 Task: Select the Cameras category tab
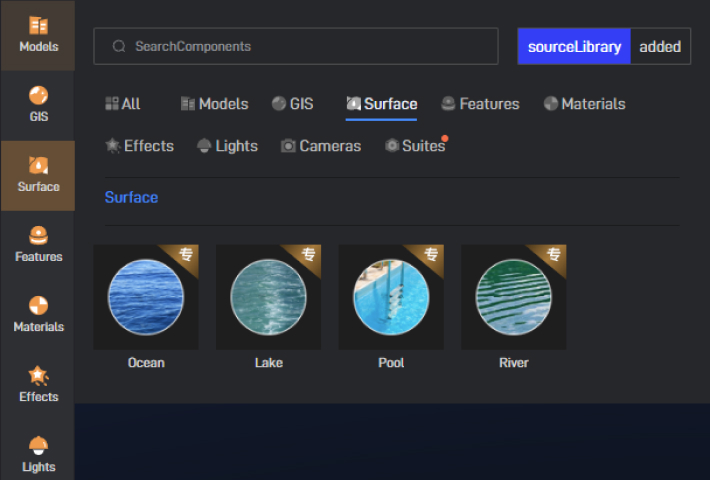click(321, 146)
